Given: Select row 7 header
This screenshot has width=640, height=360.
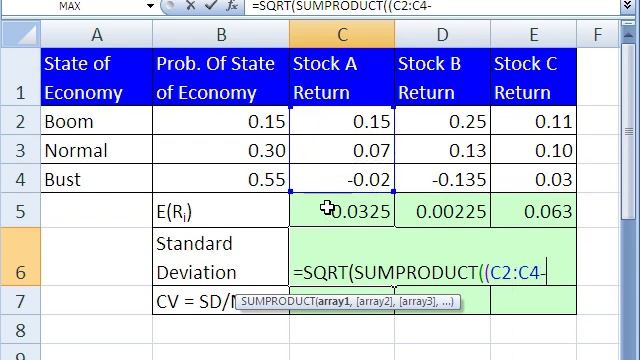Looking at the screenshot, I should (x=20, y=300).
